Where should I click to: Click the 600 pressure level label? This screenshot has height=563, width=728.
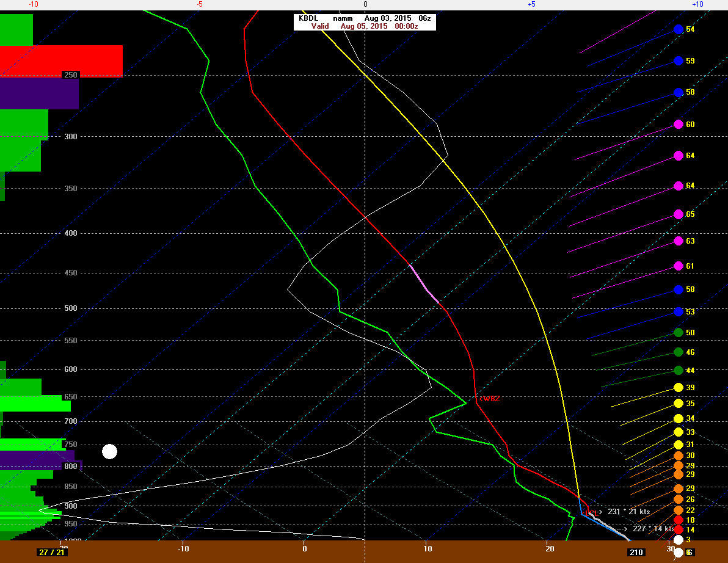(71, 369)
